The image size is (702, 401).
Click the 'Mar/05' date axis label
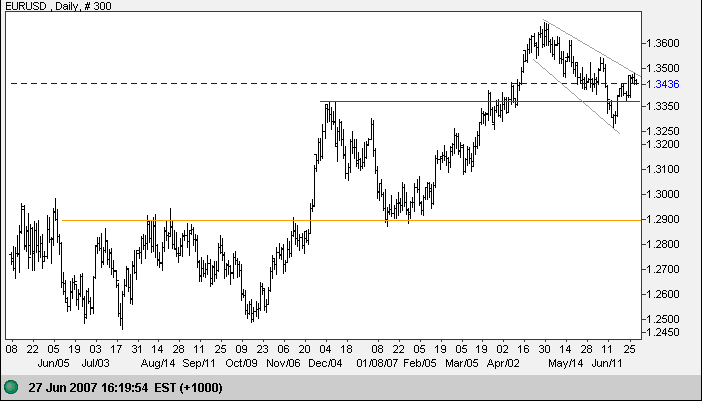462,363
